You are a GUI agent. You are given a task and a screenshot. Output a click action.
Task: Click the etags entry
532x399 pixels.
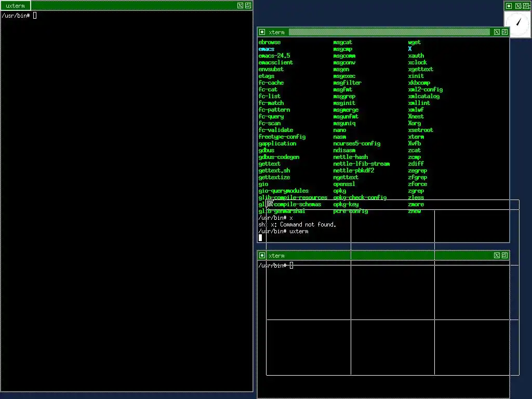click(x=267, y=76)
